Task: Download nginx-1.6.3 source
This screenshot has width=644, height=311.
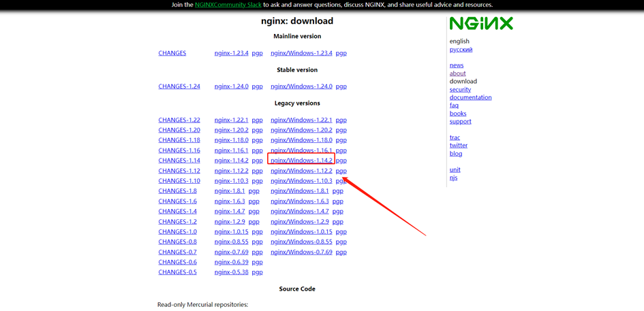Action: pyautogui.click(x=230, y=201)
